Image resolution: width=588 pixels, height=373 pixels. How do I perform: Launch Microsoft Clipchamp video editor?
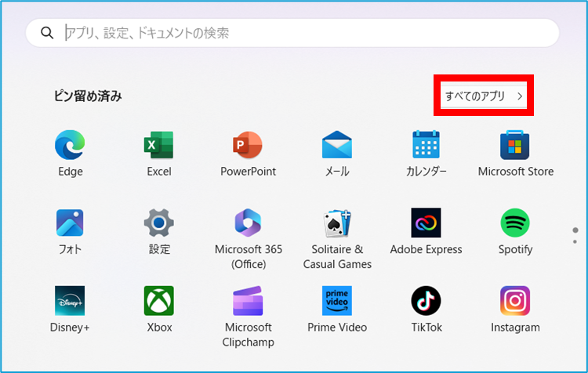pos(248,302)
